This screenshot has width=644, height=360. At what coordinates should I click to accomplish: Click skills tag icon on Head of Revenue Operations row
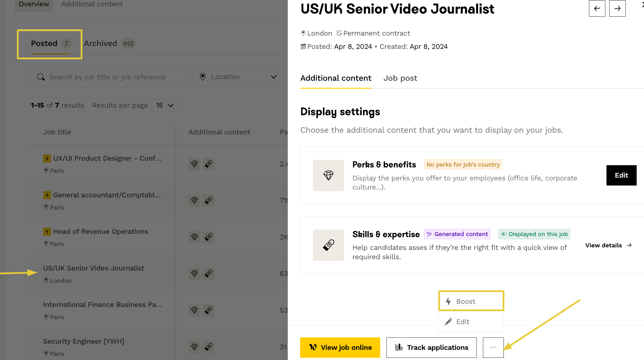[208, 237]
